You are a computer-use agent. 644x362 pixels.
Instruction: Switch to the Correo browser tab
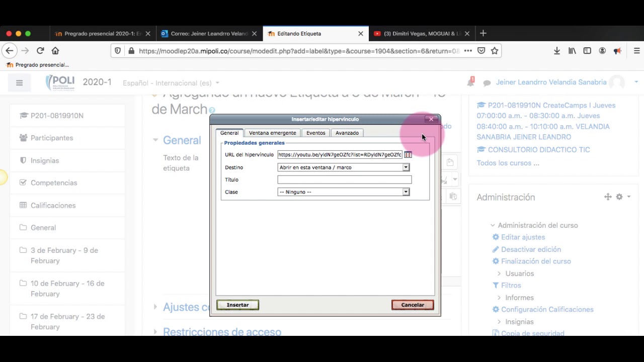[209, 34]
